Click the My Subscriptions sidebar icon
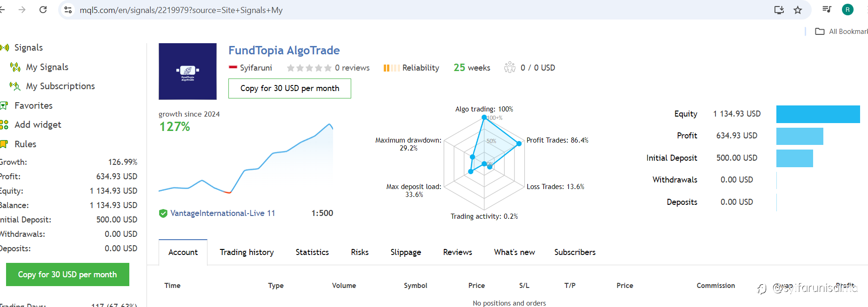Screen dimensions: 868x307 pos(15,86)
